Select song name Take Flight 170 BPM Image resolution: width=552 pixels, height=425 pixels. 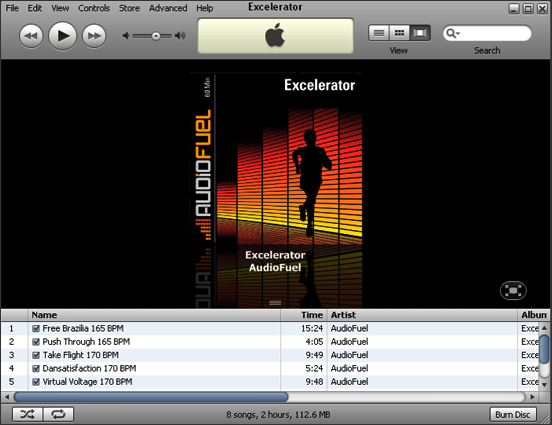click(x=81, y=355)
